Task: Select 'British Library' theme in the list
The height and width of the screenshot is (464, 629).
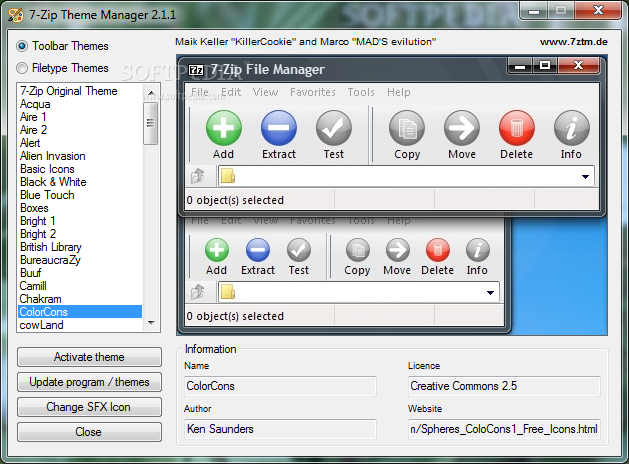Action: 80,247
